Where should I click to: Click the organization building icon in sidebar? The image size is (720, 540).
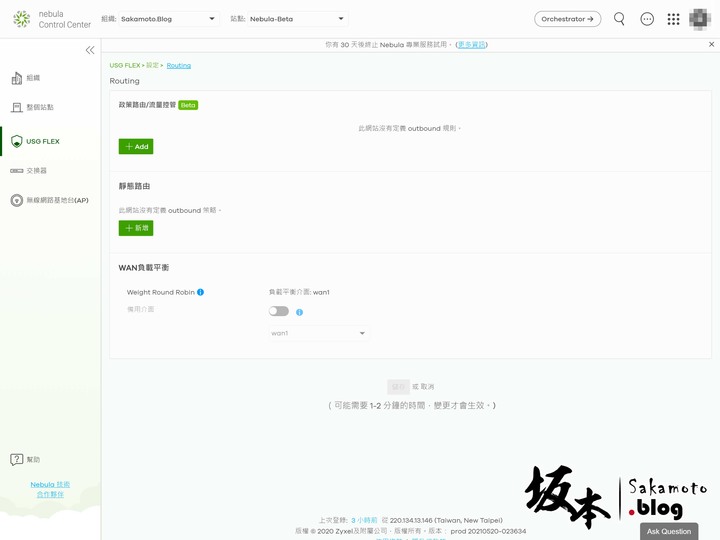(x=17, y=78)
